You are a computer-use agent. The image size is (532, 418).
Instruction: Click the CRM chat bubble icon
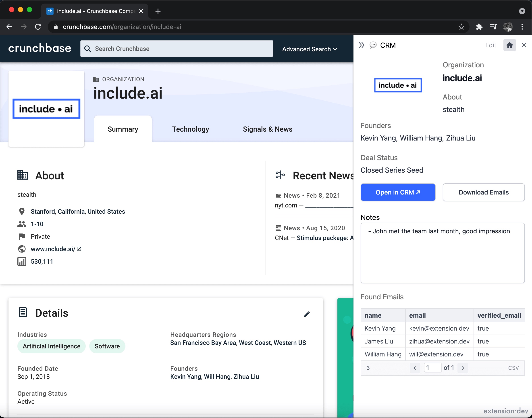373,45
